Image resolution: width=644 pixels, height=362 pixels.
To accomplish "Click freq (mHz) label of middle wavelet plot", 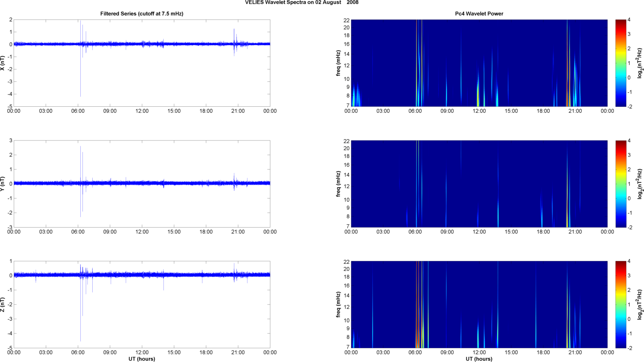I will [x=338, y=184].
